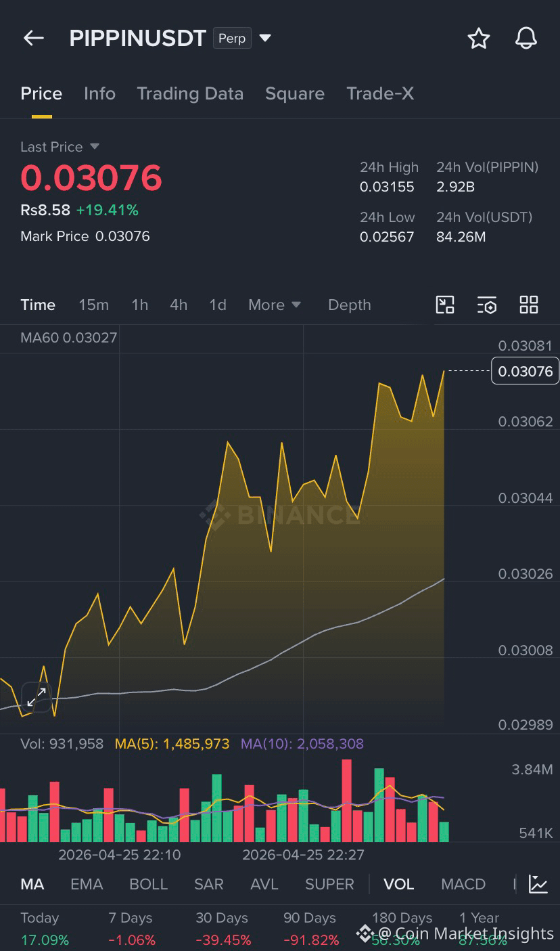560x951 pixels.
Task: Select the VOL sub-indicator
Action: coord(399,884)
